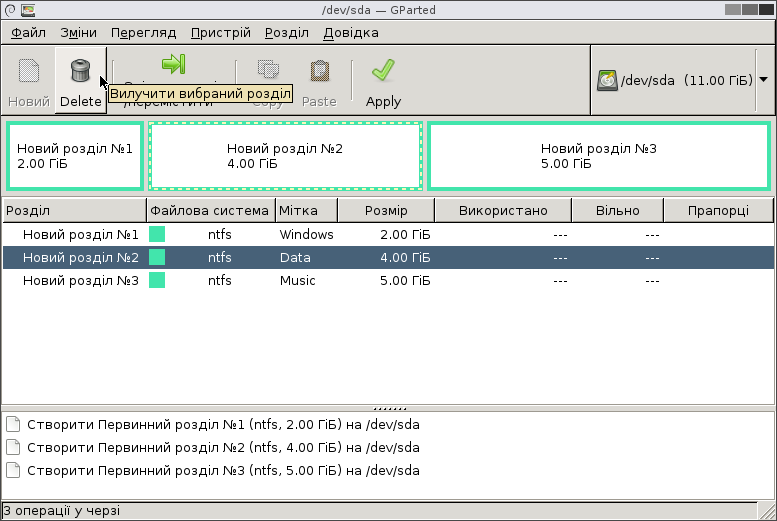This screenshot has height=521, width=777.
Task: Select the Новий розділ №3 row in the table
Action: tap(80, 281)
